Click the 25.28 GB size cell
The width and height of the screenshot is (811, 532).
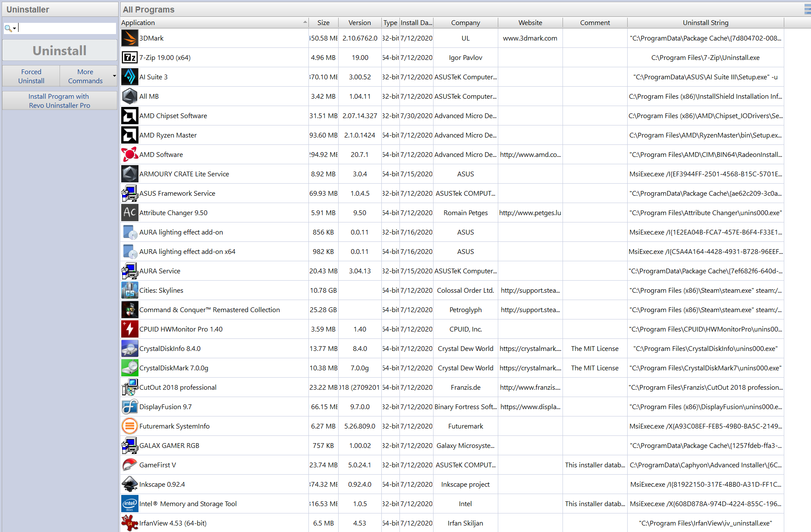tap(324, 310)
